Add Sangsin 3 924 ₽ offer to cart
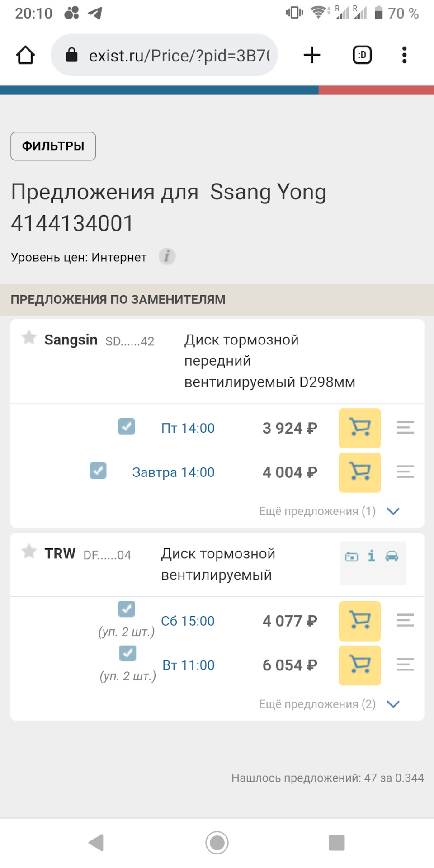 pyautogui.click(x=359, y=428)
